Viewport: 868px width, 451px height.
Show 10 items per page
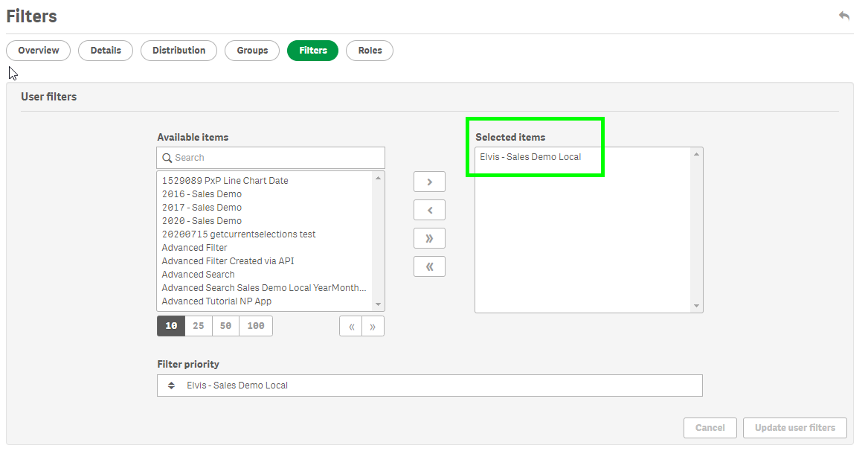(x=171, y=326)
